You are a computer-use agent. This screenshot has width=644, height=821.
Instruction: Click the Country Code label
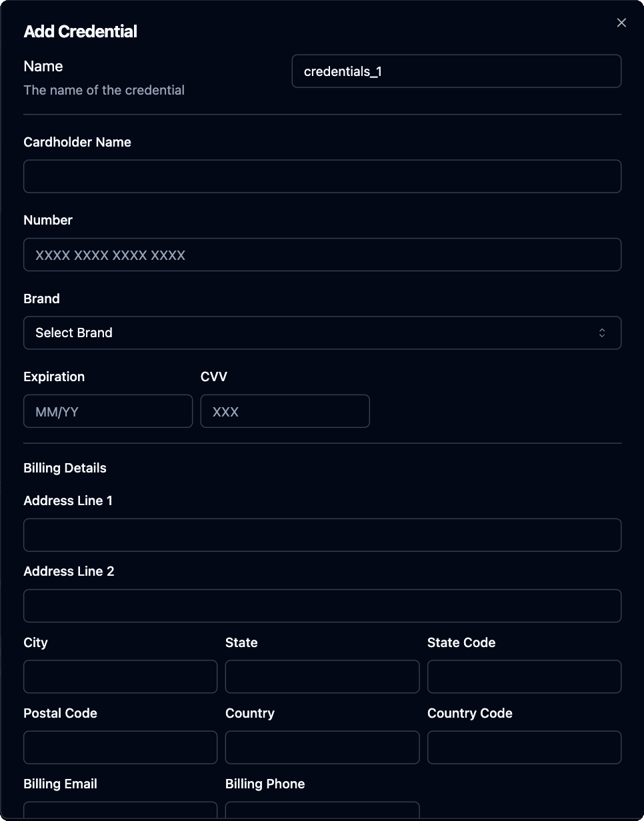[x=470, y=713]
